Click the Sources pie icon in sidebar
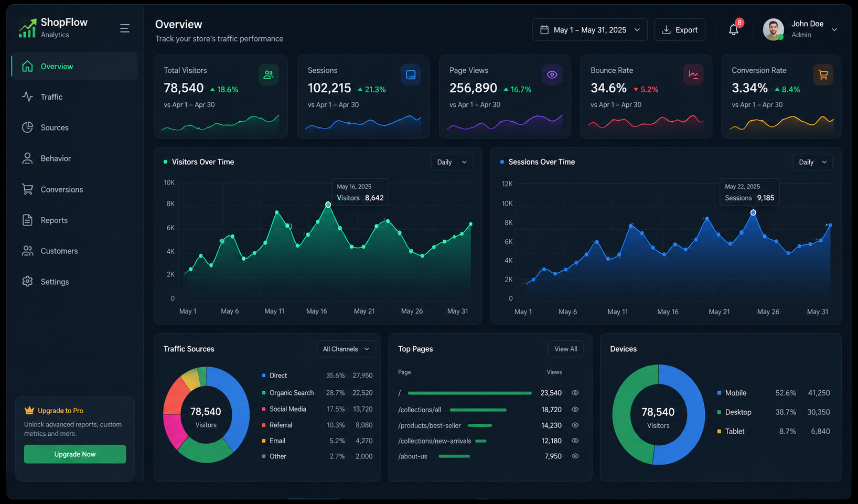This screenshot has height=504, width=858. [x=27, y=127]
